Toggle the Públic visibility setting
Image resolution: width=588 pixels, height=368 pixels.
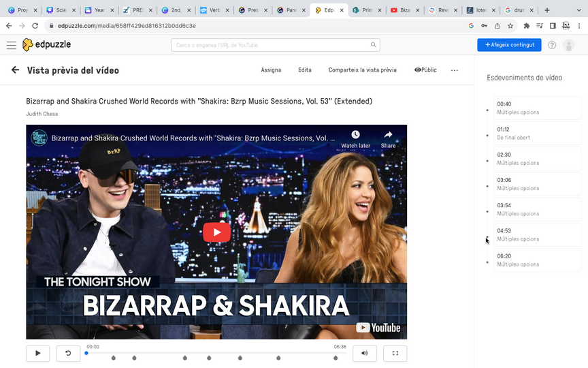pos(425,70)
